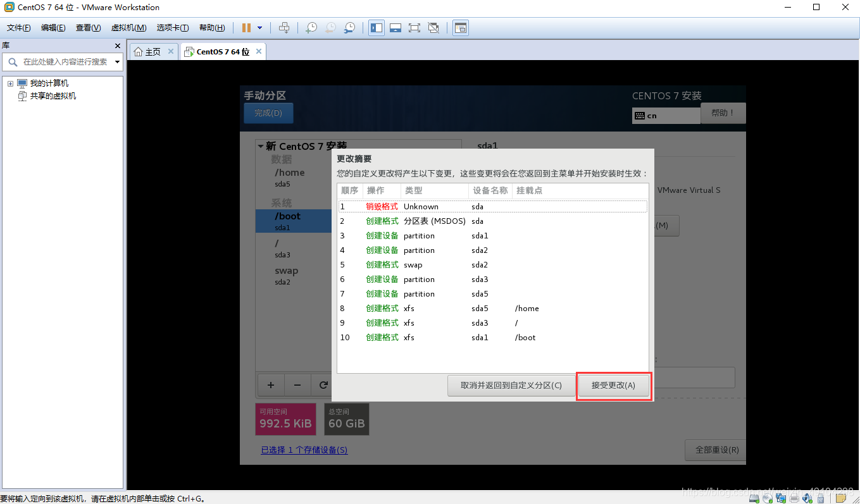Click the library search magnifier icon
The image size is (860, 504).
click(13, 62)
